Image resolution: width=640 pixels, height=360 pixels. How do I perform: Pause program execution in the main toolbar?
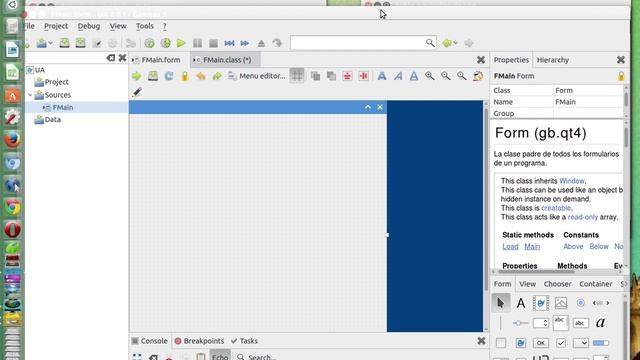click(x=198, y=43)
